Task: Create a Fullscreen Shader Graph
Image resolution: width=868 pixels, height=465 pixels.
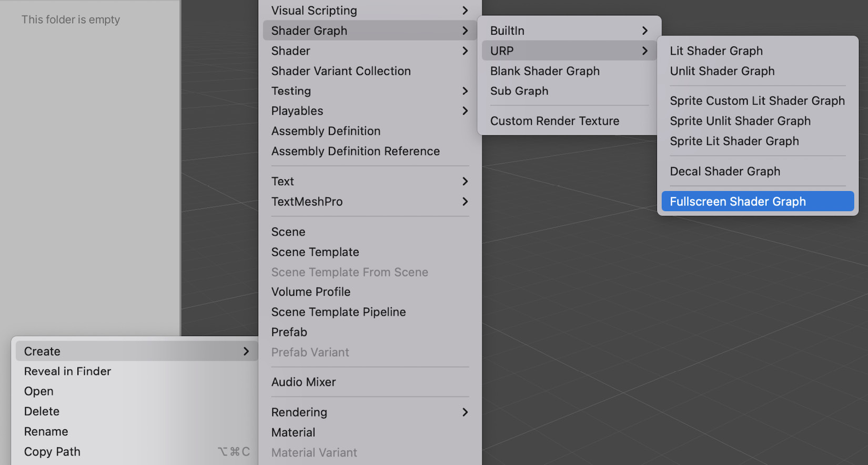Action: (758, 201)
